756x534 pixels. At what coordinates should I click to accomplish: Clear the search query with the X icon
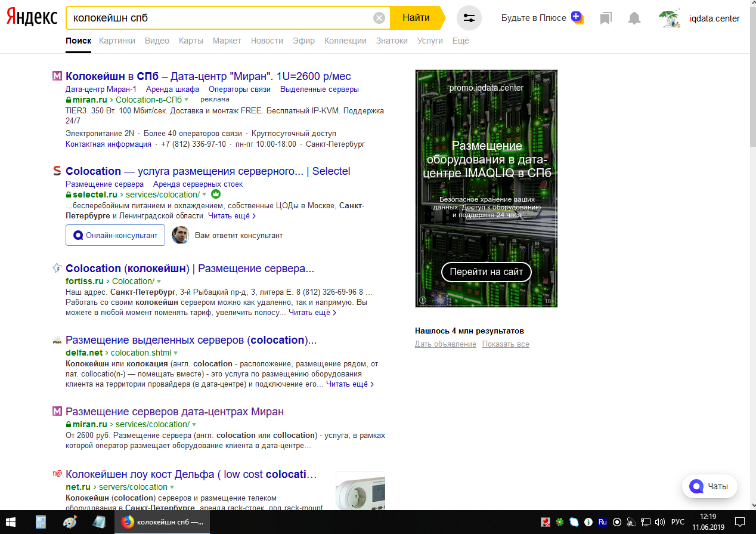point(379,18)
